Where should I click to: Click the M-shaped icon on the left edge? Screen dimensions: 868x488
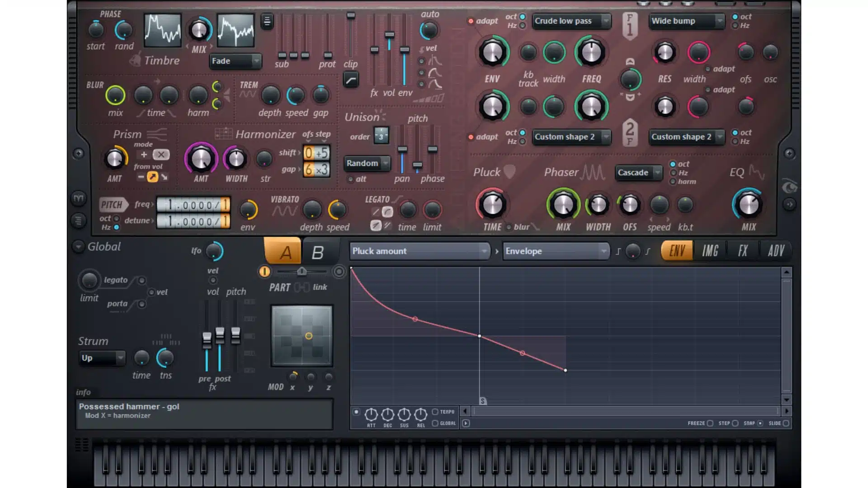79,198
